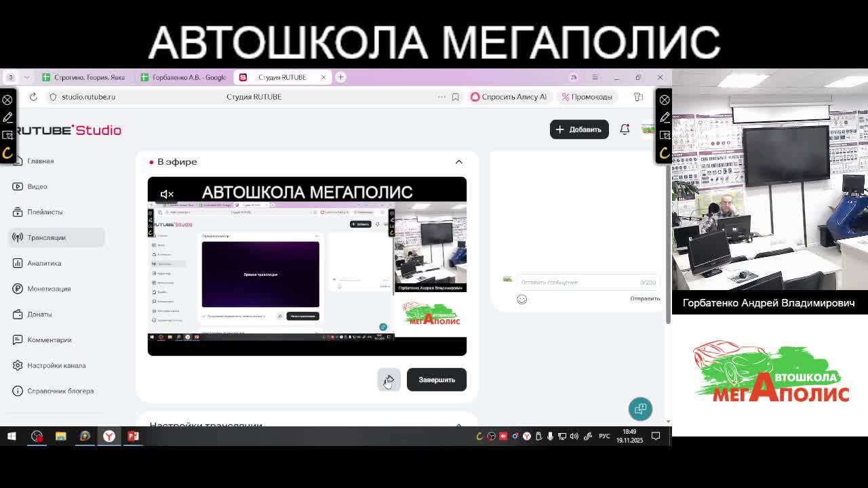Switch to the Строгино. Теория. Явка tab

(84, 77)
